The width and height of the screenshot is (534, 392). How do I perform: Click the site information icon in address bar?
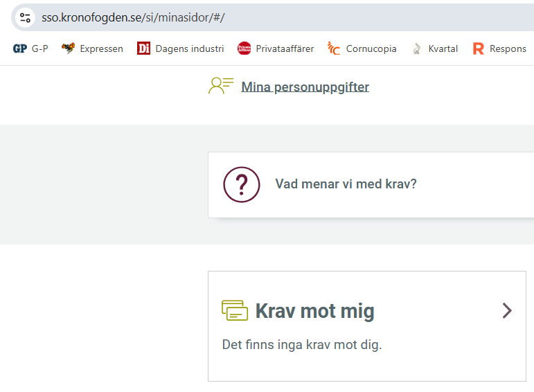(x=25, y=17)
